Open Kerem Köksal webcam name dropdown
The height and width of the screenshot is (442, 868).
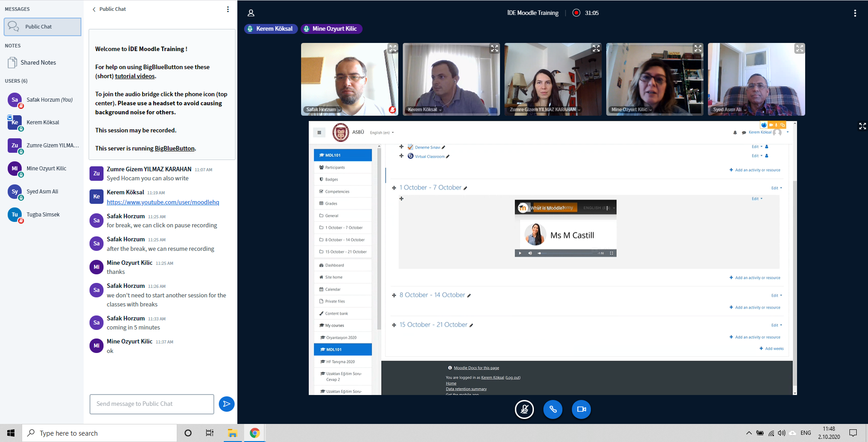coord(425,109)
